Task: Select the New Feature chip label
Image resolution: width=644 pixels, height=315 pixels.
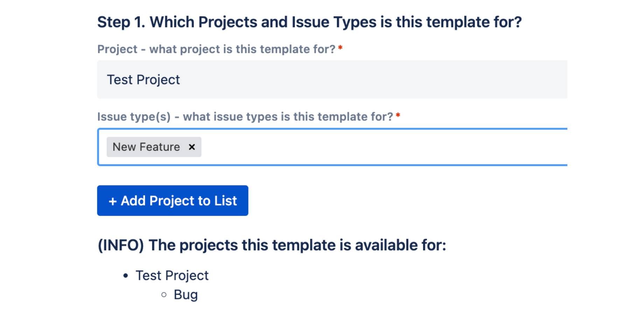Action: coord(146,147)
